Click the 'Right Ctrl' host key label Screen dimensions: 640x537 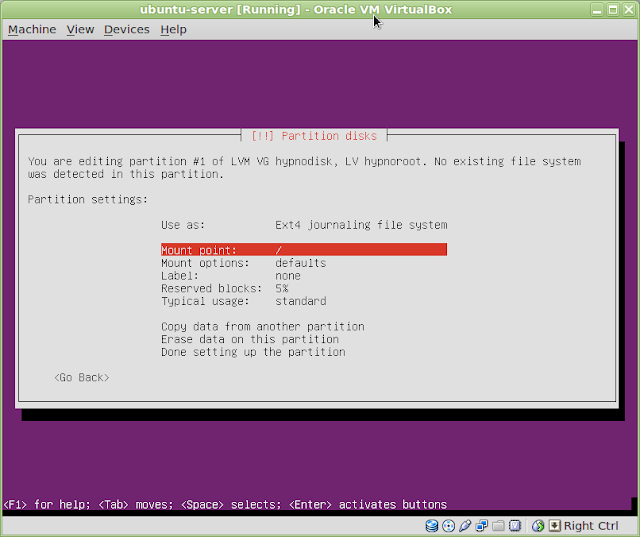591,526
